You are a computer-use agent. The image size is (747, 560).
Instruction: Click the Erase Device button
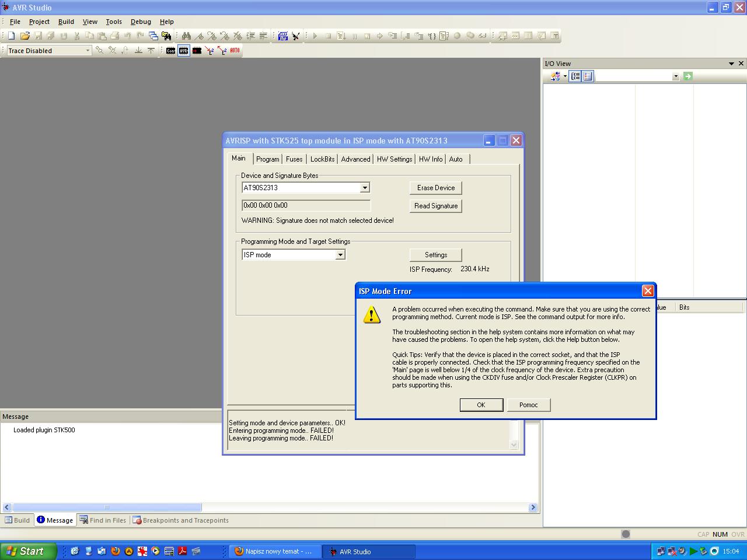coord(436,188)
